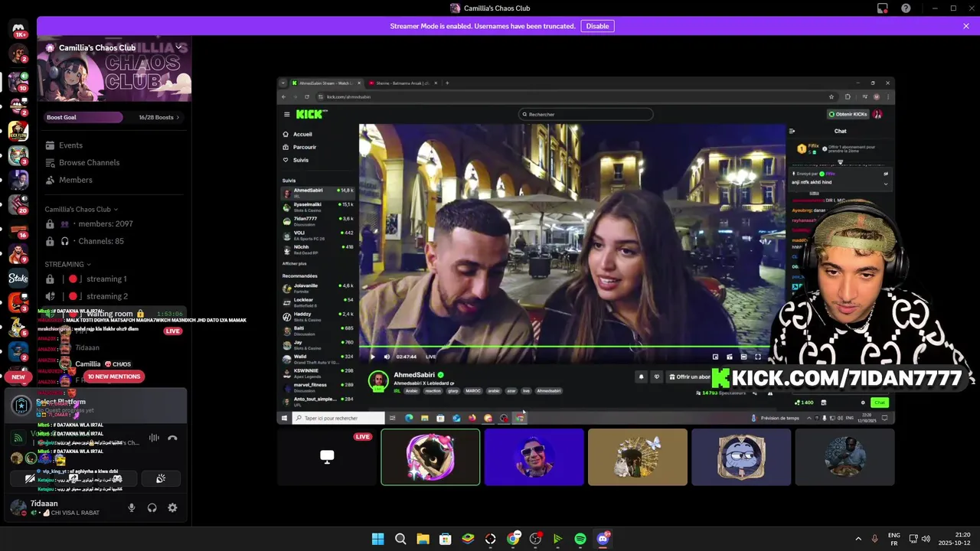Open volume control in system tray

tap(926, 539)
